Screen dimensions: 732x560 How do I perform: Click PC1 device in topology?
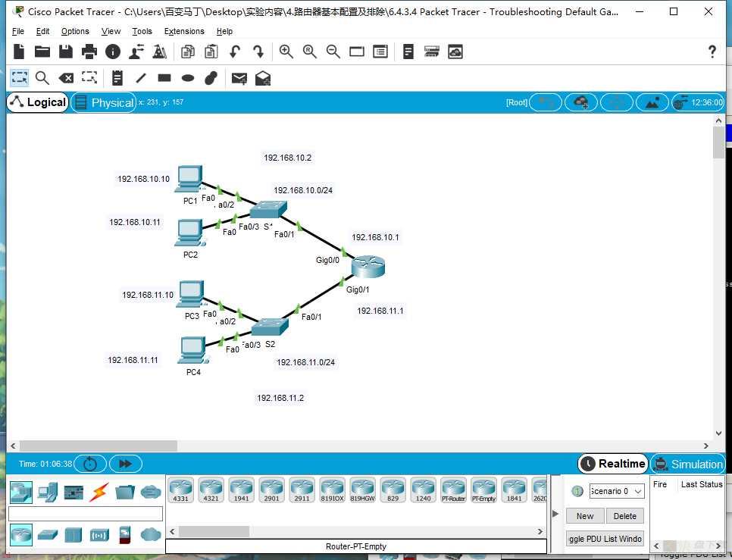[x=189, y=179]
